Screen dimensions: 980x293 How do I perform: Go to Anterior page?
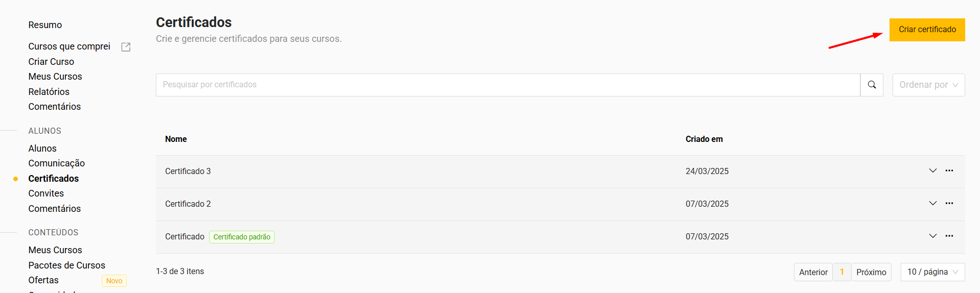pyautogui.click(x=813, y=272)
